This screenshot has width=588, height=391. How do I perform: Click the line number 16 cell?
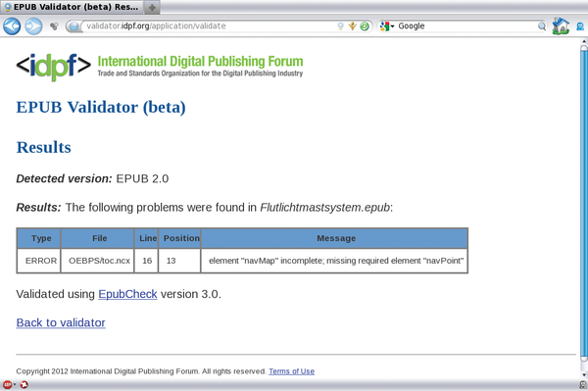146,261
